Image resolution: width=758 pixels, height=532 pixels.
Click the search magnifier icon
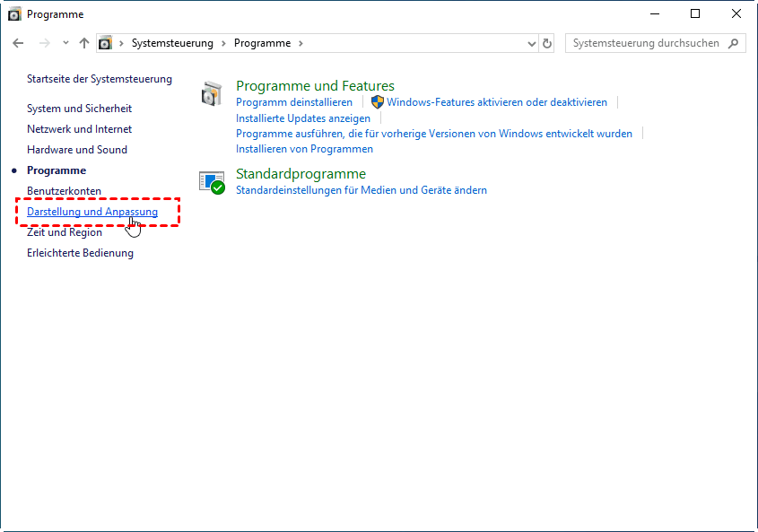pos(734,43)
